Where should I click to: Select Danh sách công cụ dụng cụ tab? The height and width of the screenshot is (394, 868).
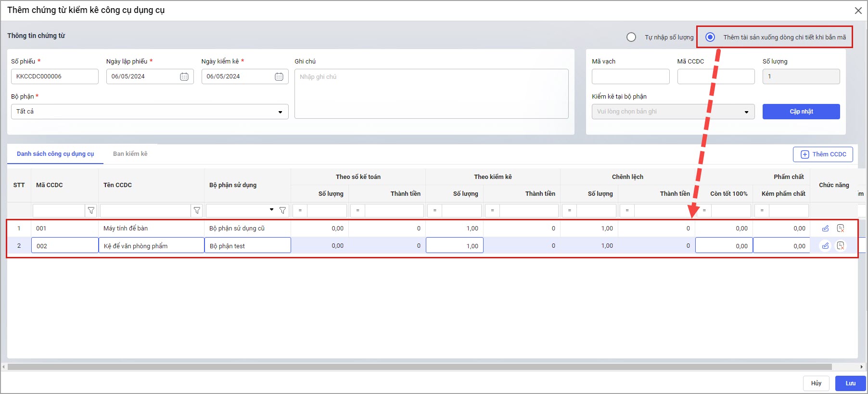click(55, 154)
